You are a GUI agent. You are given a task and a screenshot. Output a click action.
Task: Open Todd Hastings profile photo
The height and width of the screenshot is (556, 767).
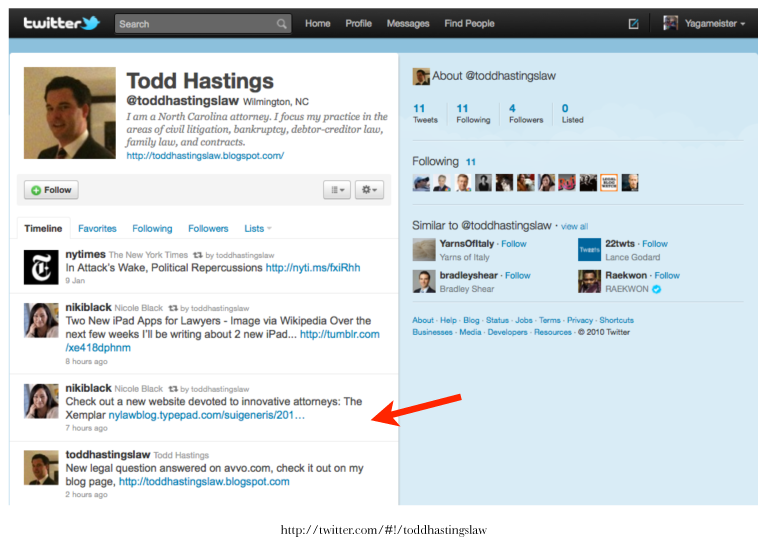point(70,113)
